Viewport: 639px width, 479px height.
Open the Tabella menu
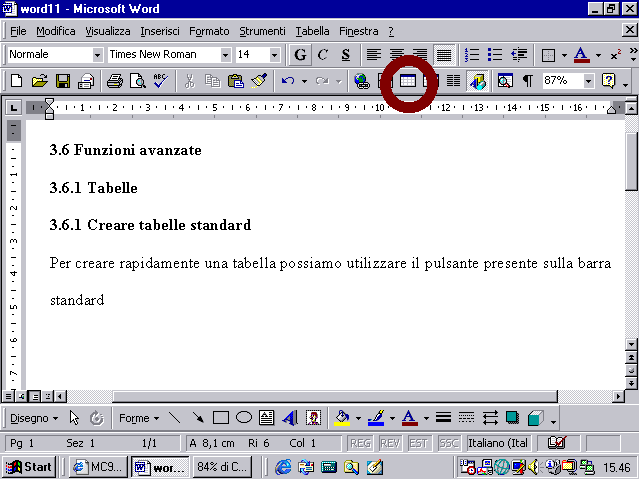coord(312,31)
